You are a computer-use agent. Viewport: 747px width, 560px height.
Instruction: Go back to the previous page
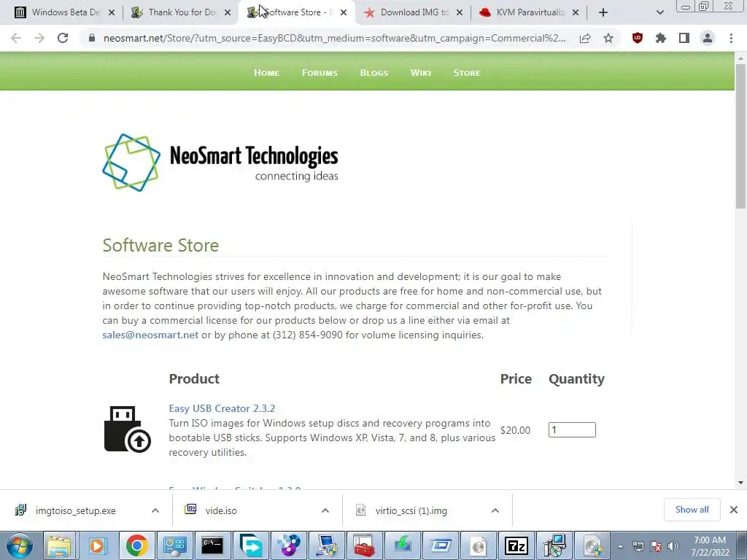(16, 38)
